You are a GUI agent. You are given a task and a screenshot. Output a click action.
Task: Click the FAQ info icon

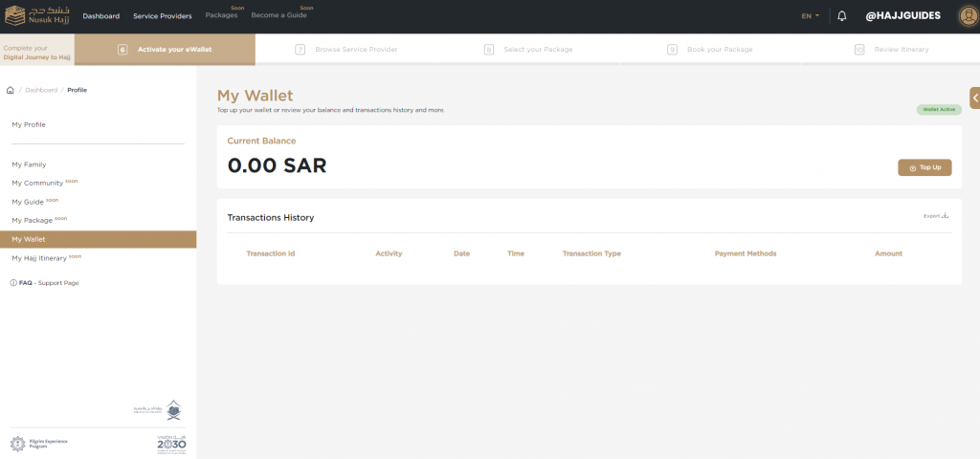point(13,283)
